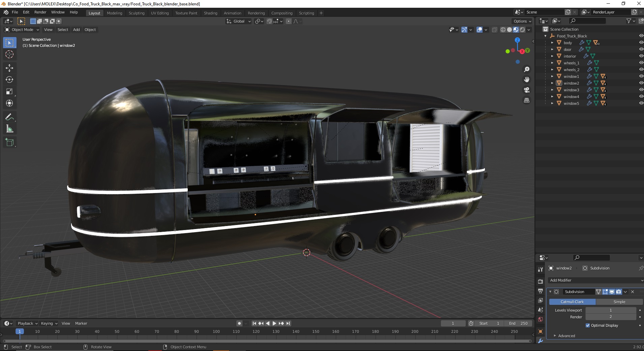Toggle snapping magnet
The width and height of the screenshot is (644, 351).
(x=269, y=21)
